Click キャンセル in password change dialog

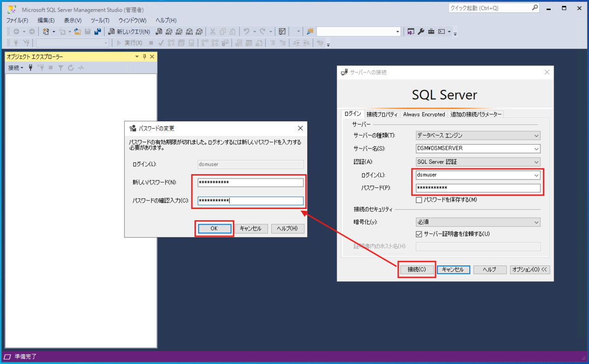pos(251,229)
